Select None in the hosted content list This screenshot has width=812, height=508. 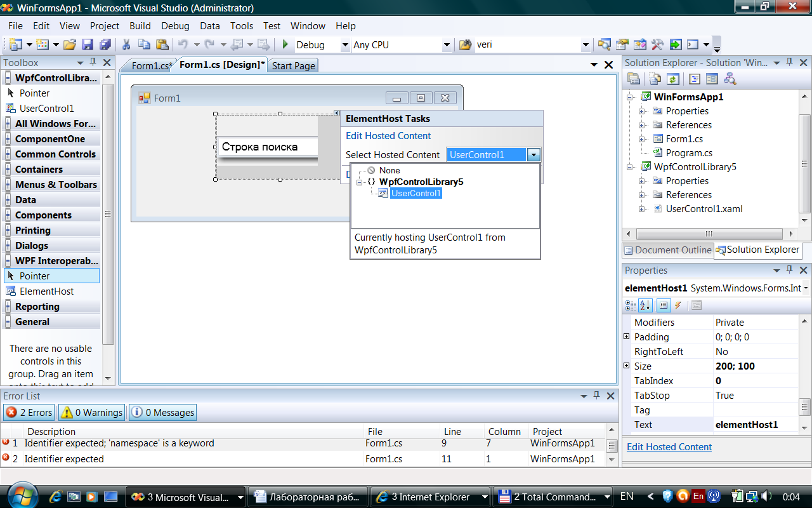click(x=390, y=170)
